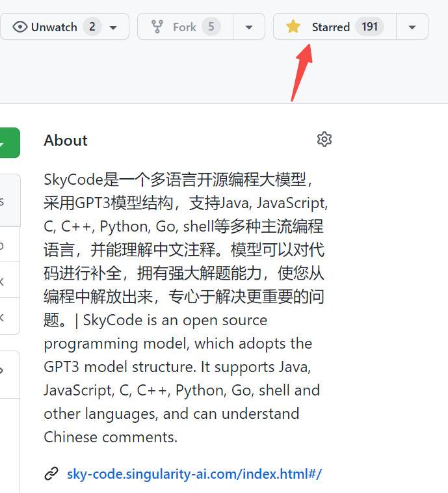
Task: Click the green Code button edge
Action: [10, 142]
